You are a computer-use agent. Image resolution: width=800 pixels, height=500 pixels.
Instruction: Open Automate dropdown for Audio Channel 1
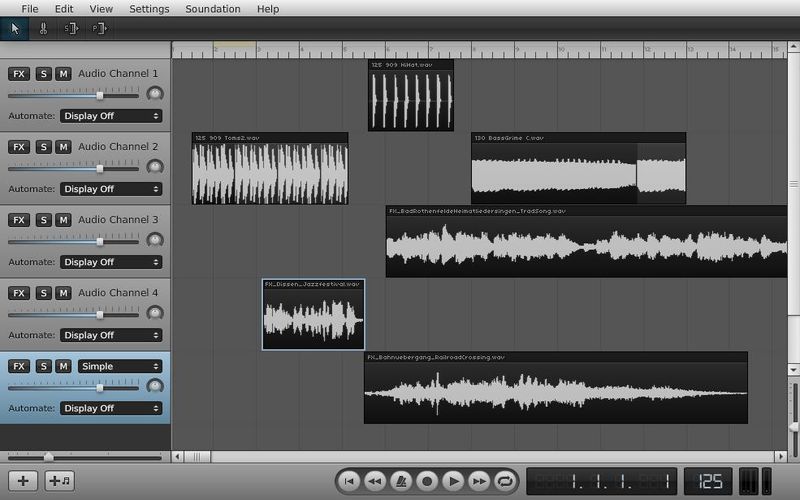tap(111, 116)
